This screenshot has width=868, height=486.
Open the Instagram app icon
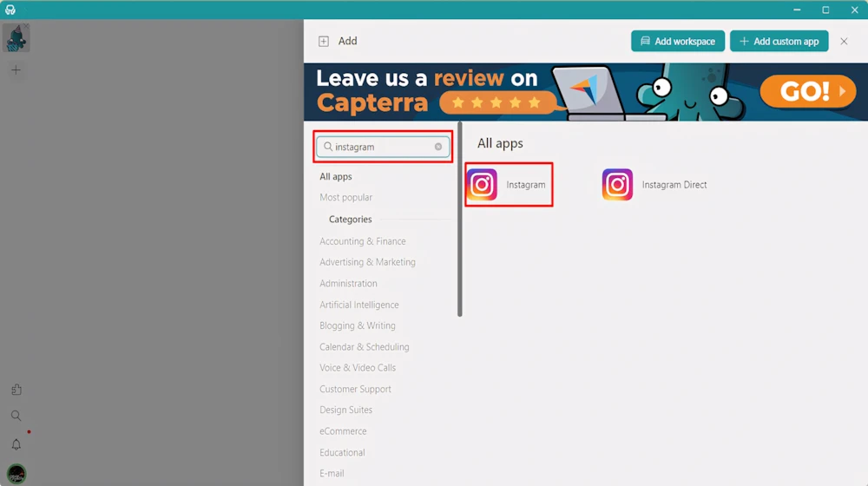[x=482, y=184]
